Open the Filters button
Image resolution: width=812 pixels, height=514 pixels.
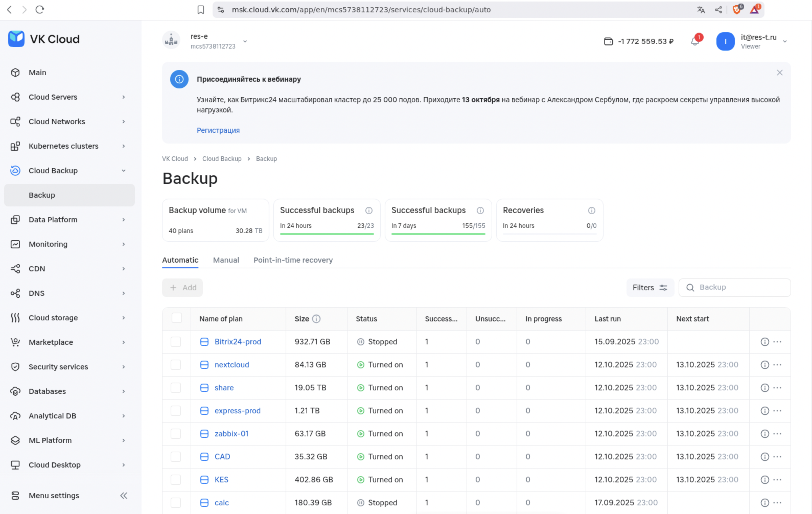tap(650, 287)
